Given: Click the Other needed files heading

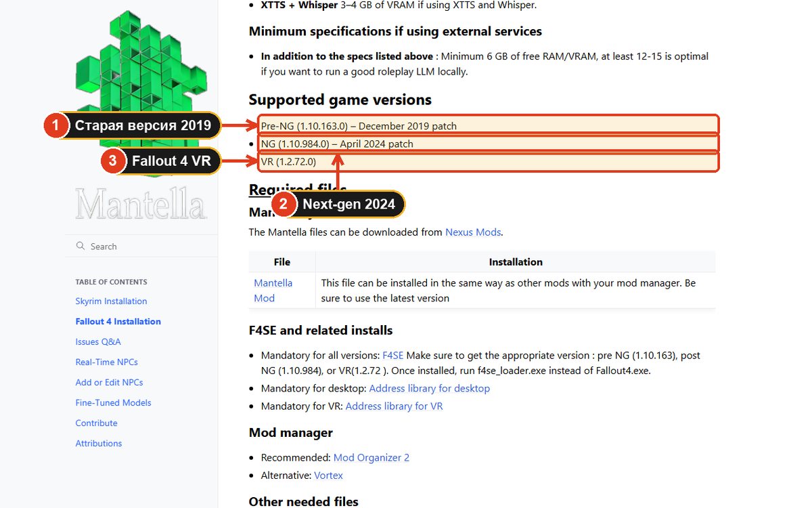Looking at the screenshot, I should point(304,502).
